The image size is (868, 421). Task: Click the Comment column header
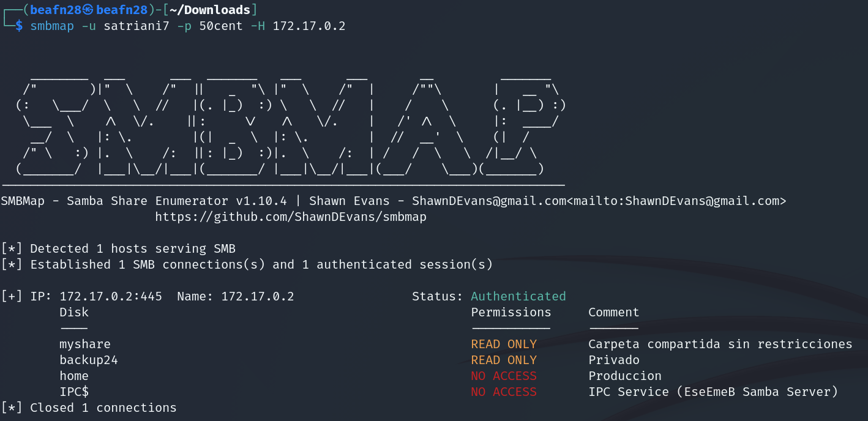coord(614,312)
